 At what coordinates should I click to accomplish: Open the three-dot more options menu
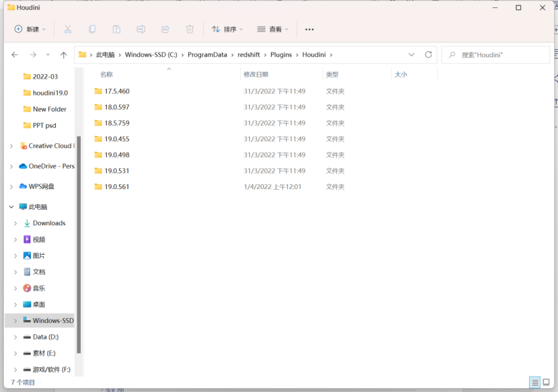coord(309,30)
